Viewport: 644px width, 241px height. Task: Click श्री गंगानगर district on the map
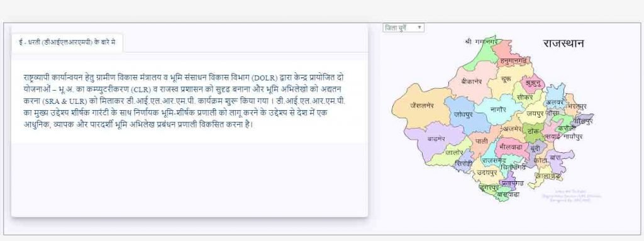(481, 42)
